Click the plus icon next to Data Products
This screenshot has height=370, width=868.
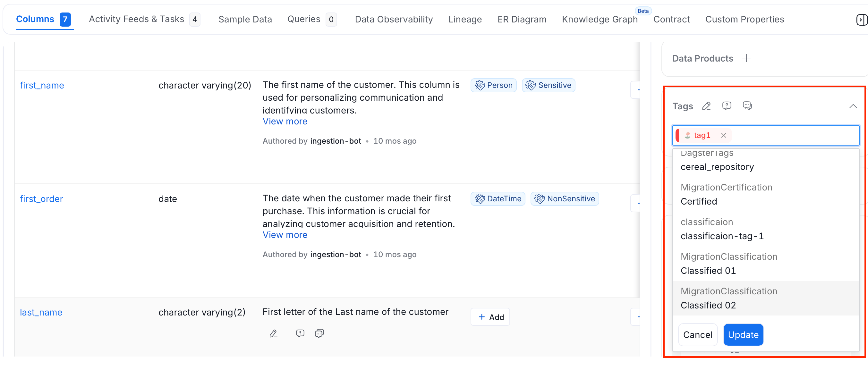click(746, 58)
